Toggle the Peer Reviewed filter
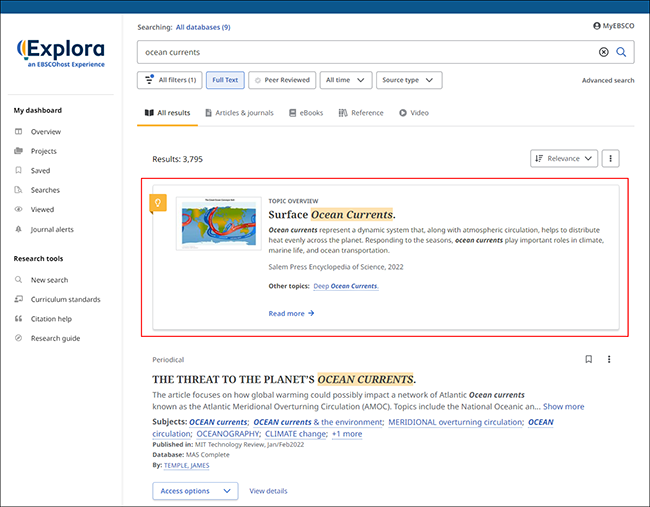Image resolution: width=650 pixels, height=507 pixels. pyautogui.click(x=282, y=80)
